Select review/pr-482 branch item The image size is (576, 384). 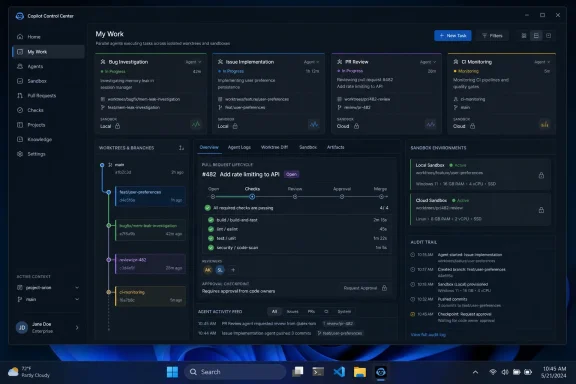150,264
